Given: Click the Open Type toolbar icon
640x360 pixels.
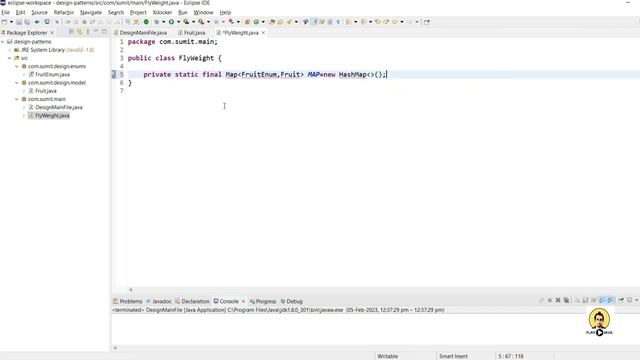Looking at the screenshot, I should (272, 22).
